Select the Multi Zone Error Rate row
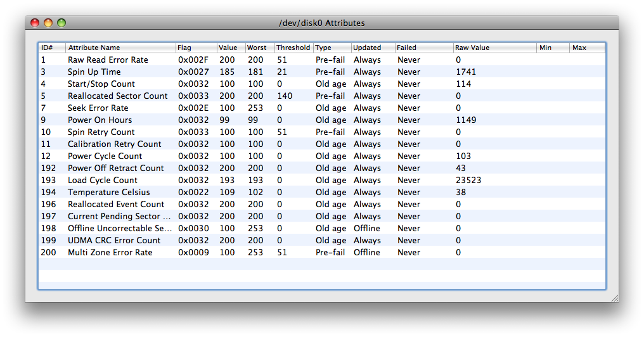The image size is (644, 337). 322,253
